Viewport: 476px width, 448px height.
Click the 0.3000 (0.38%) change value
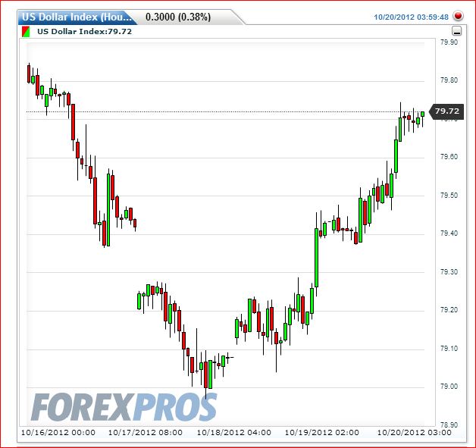tap(178, 17)
